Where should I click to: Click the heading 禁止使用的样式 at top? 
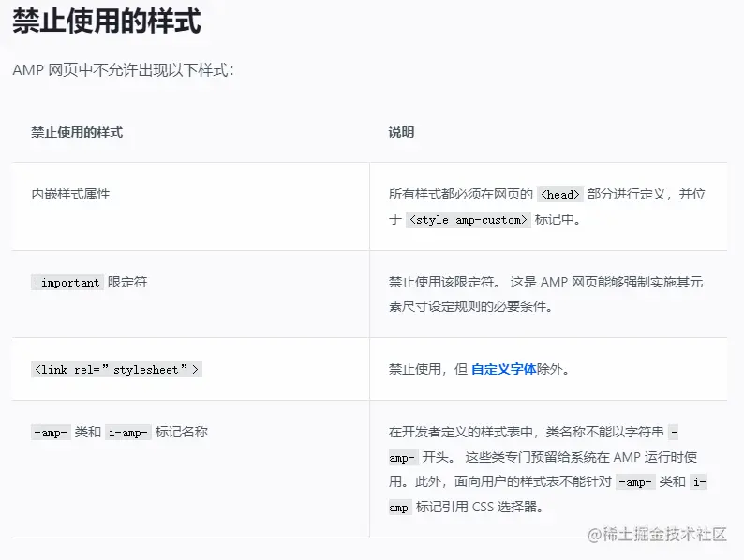(x=107, y=21)
